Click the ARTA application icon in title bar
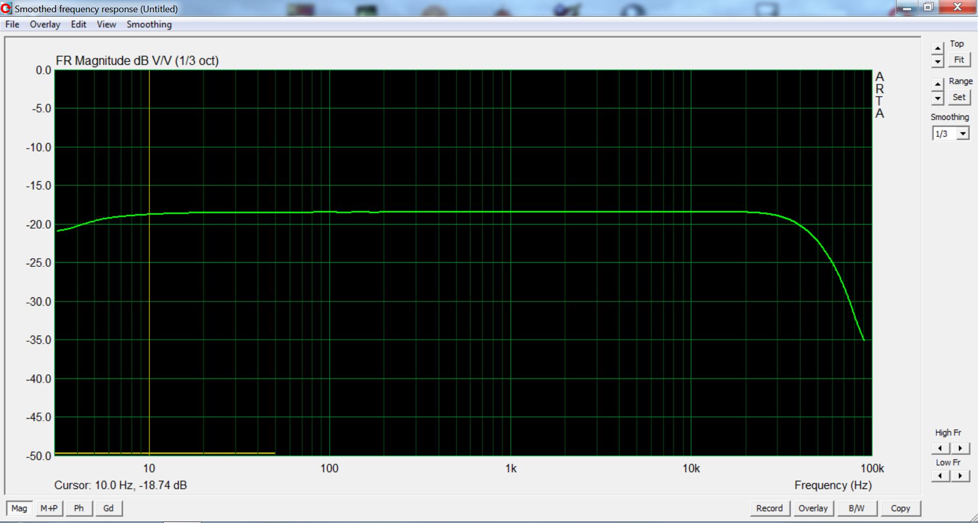Image resolution: width=980 pixels, height=523 pixels. click(7, 8)
